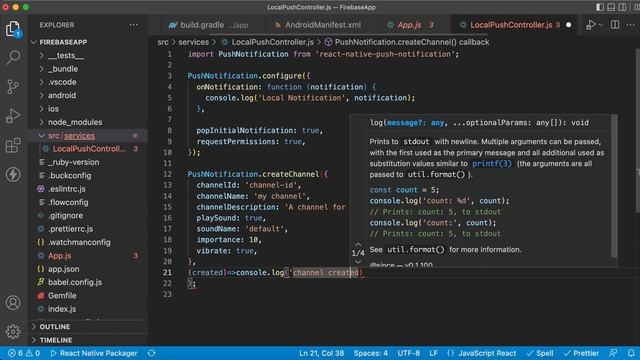
Task: Open LocalPushController file in explorer
Action: [89, 149]
